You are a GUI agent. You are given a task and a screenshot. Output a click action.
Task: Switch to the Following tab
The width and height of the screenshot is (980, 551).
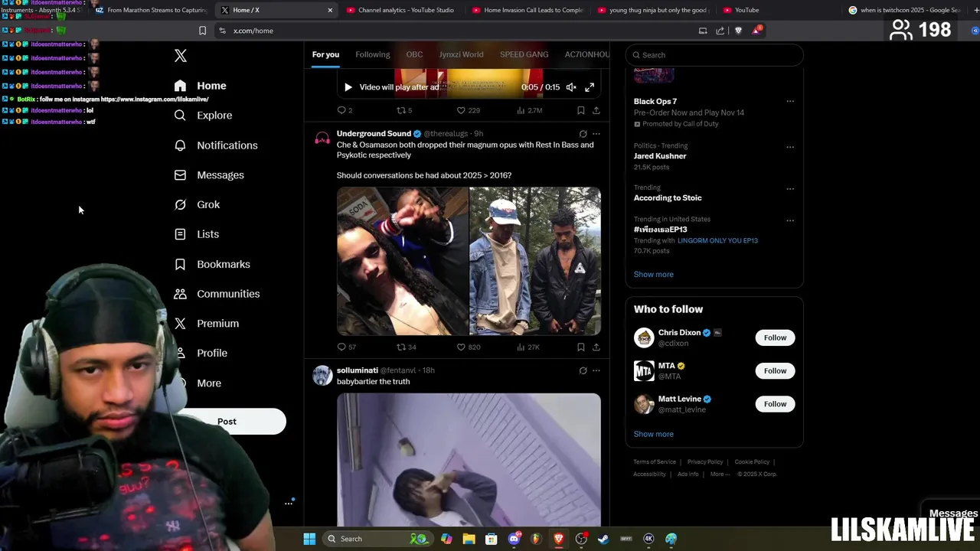[x=373, y=54]
